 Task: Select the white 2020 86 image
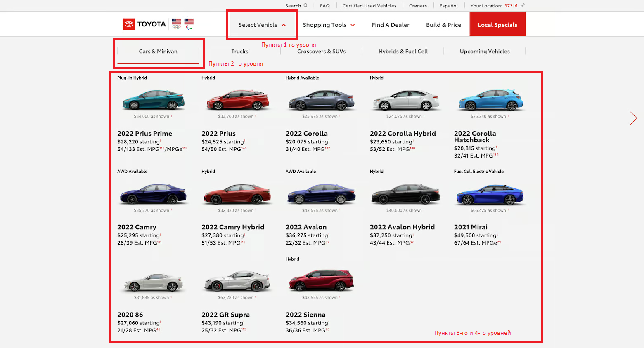[154, 283]
